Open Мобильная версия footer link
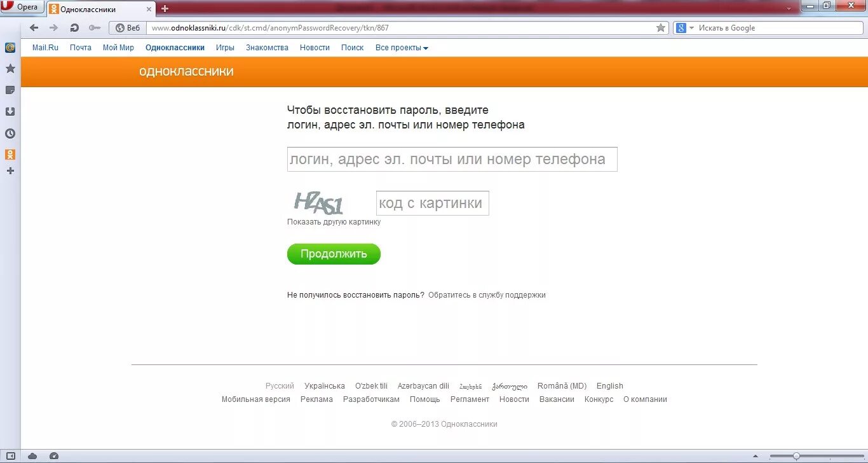 point(255,399)
